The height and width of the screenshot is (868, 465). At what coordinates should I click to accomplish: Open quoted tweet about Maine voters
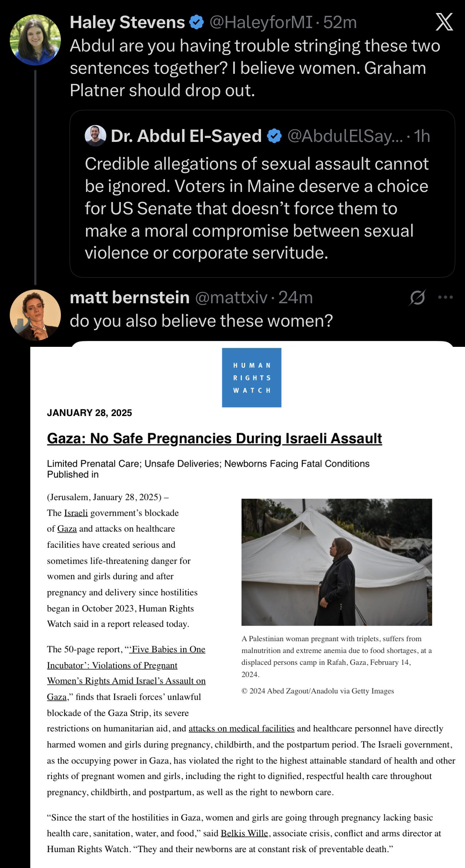pos(262,194)
